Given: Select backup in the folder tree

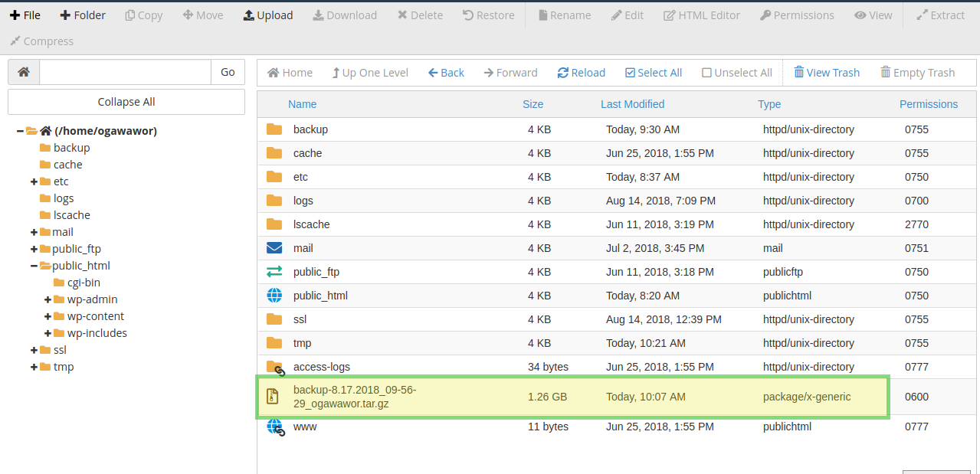Looking at the screenshot, I should click(x=71, y=148).
